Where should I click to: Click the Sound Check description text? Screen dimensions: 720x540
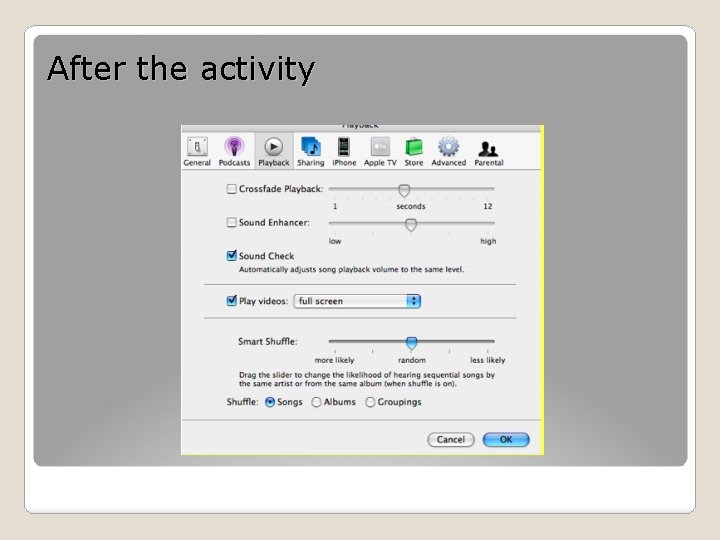[351, 270]
